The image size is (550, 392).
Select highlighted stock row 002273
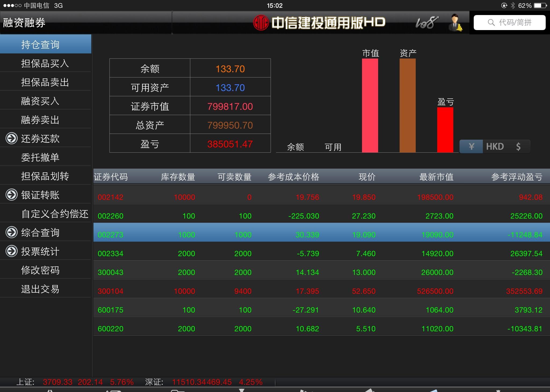[x=321, y=232]
